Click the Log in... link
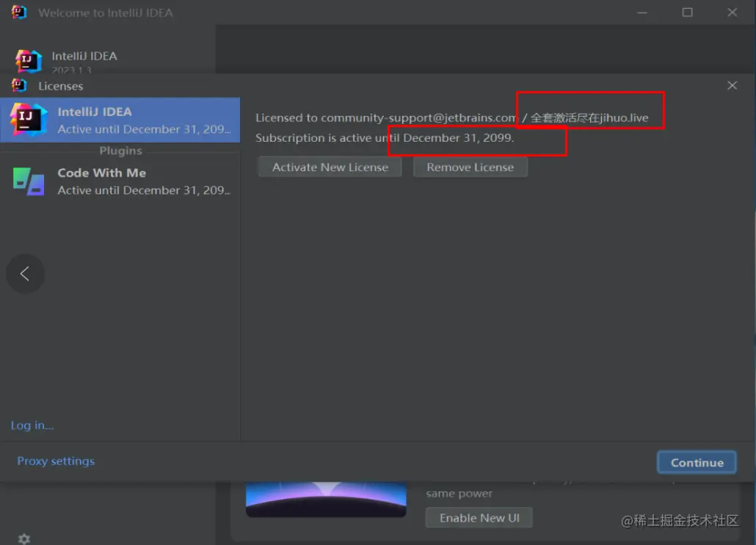756x545 pixels. pyautogui.click(x=32, y=425)
